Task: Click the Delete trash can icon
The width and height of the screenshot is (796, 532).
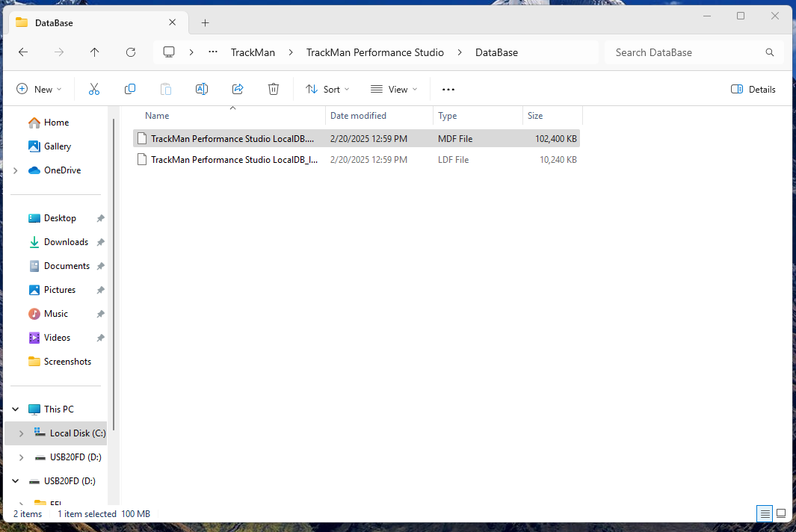Action: (273, 90)
